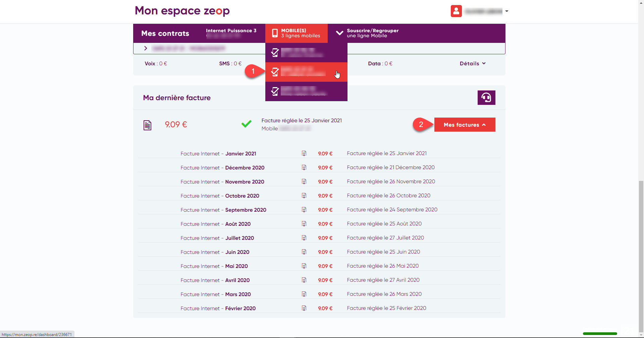Click the headset support icon
Image resolution: width=644 pixels, height=338 pixels.
pos(486,97)
